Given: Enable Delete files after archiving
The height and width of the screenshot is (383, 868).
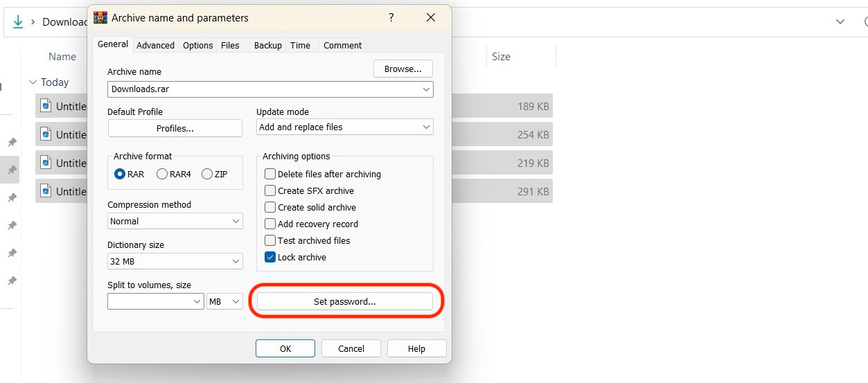Looking at the screenshot, I should [x=270, y=174].
